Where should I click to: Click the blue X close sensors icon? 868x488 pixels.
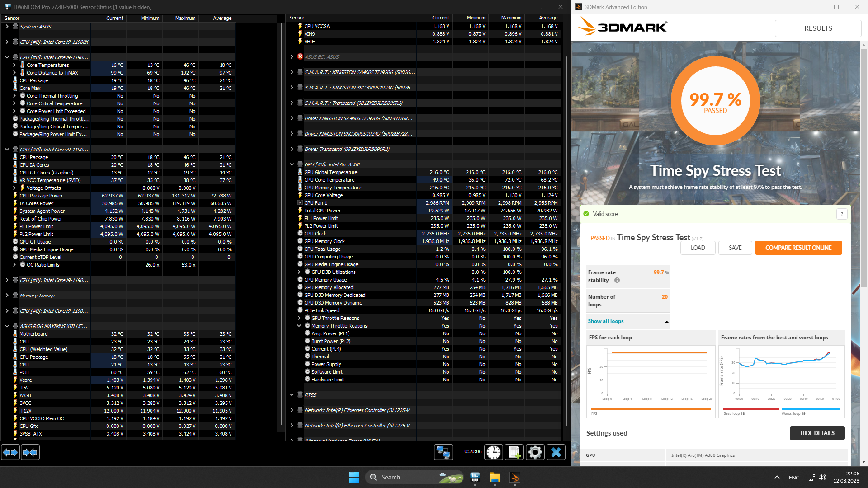coord(556,452)
